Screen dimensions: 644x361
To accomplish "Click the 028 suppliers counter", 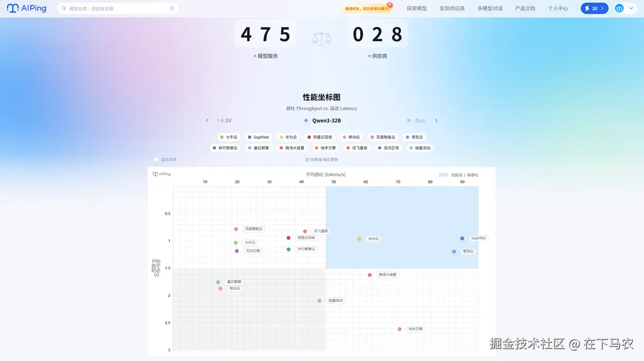I will [378, 34].
